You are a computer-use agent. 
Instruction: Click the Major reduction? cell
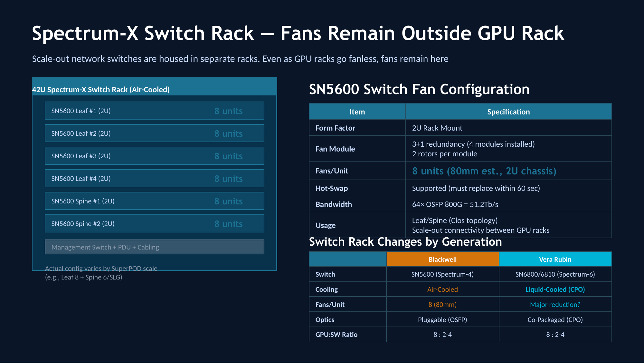pyautogui.click(x=555, y=305)
